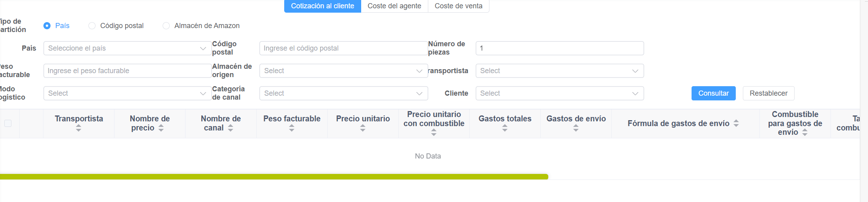Screen dimensions: 868x202
Task: Click the Restablecer button
Action: (x=768, y=93)
